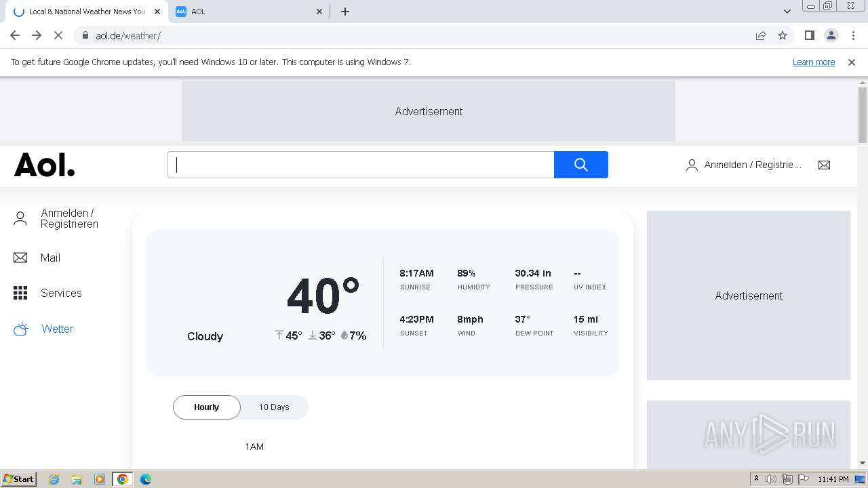This screenshot has height=488, width=868.
Task: Close the weather tab
Action: tap(157, 12)
